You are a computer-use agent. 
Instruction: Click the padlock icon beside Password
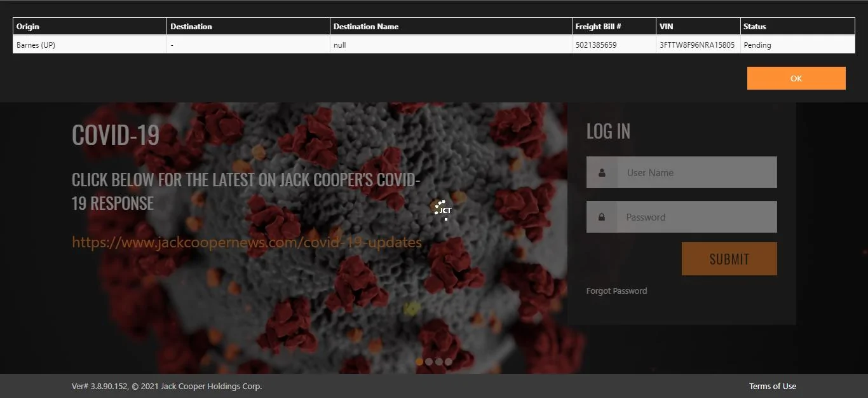(602, 217)
